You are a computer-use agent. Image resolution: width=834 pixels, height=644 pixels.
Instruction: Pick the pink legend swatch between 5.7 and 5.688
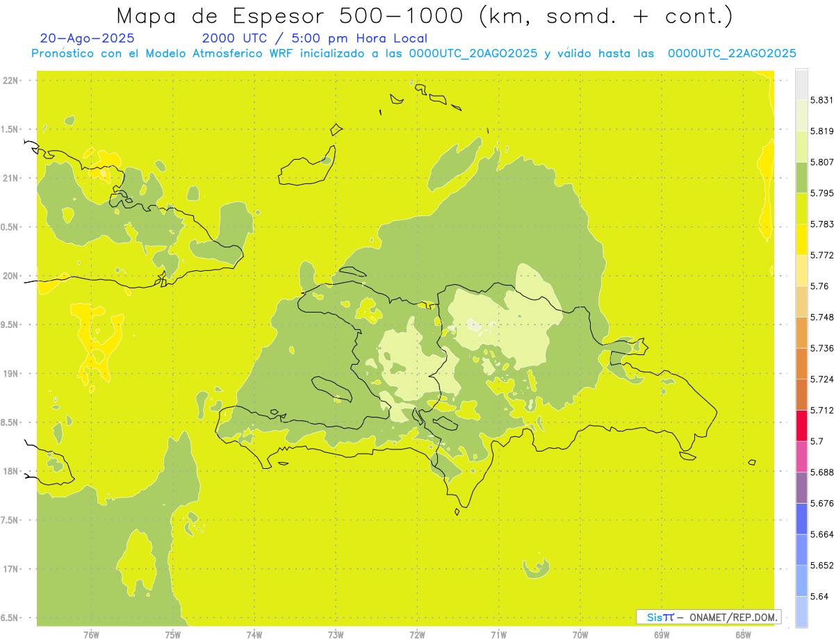pos(801,456)
